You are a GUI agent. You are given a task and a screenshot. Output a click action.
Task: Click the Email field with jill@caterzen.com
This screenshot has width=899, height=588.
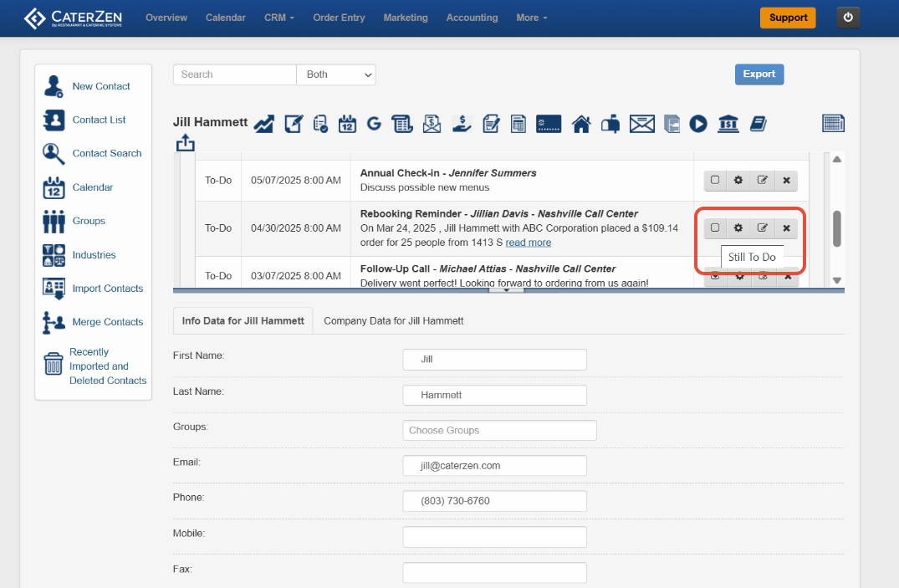494,466
